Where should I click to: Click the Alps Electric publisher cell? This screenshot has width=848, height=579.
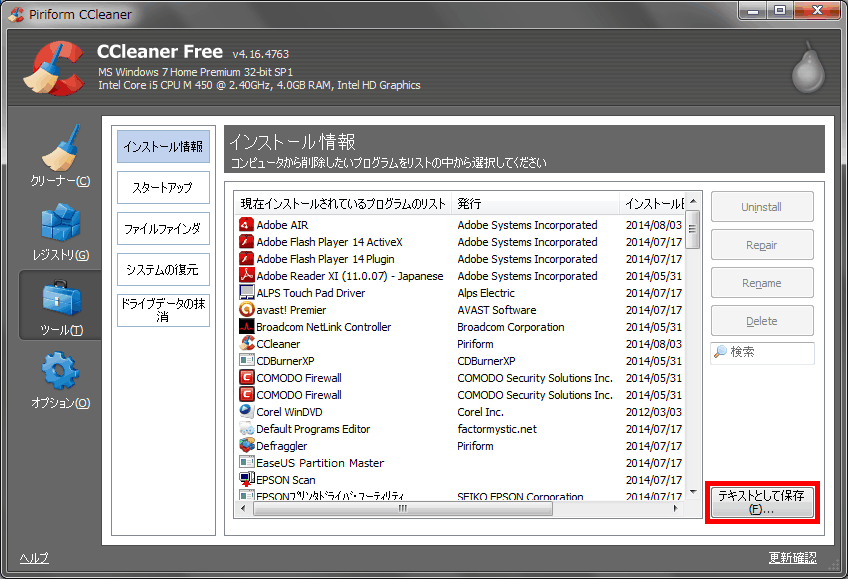click(x=486, y=292)
